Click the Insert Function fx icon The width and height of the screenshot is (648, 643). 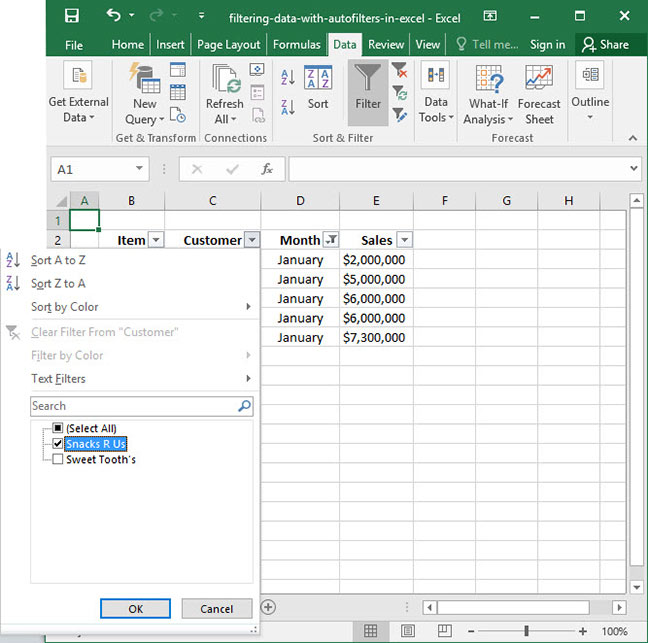(267, 169)
